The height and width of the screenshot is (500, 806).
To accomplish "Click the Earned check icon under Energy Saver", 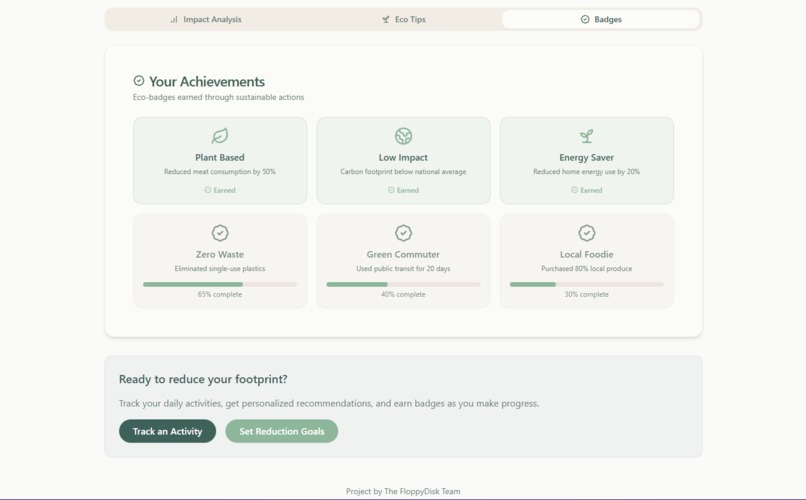I will coord(575,190).
